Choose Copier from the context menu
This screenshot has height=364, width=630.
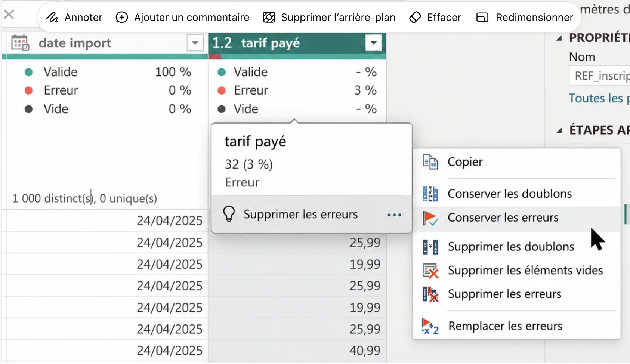point(516,162)
